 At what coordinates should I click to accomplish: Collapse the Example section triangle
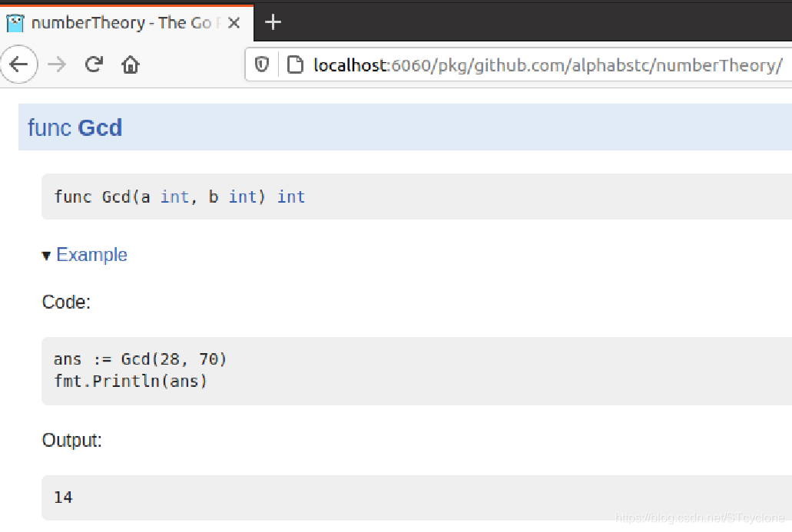(x=46, y=256)
